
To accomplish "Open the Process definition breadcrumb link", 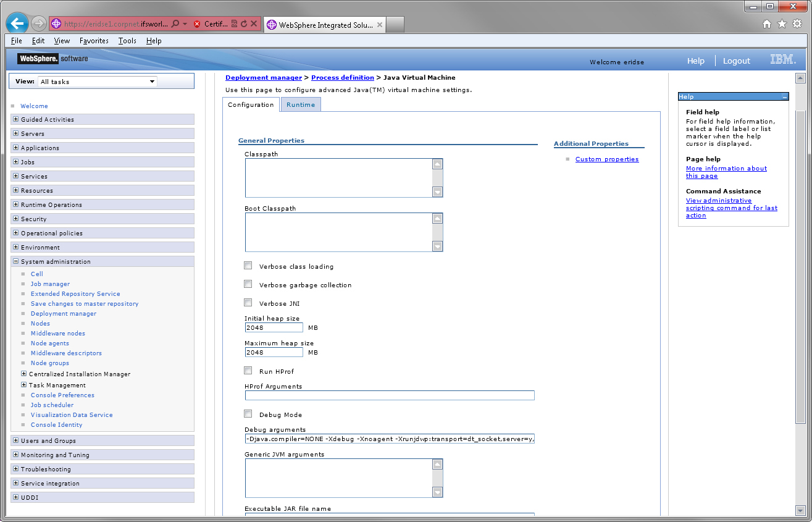I will tap(343, 78).
